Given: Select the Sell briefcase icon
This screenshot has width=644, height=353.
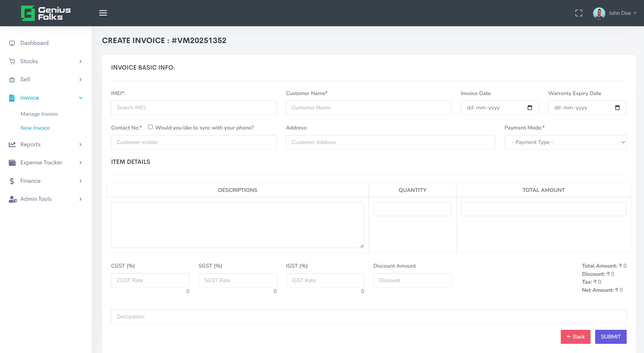Looking at the screenshot, I should point(12,79).
